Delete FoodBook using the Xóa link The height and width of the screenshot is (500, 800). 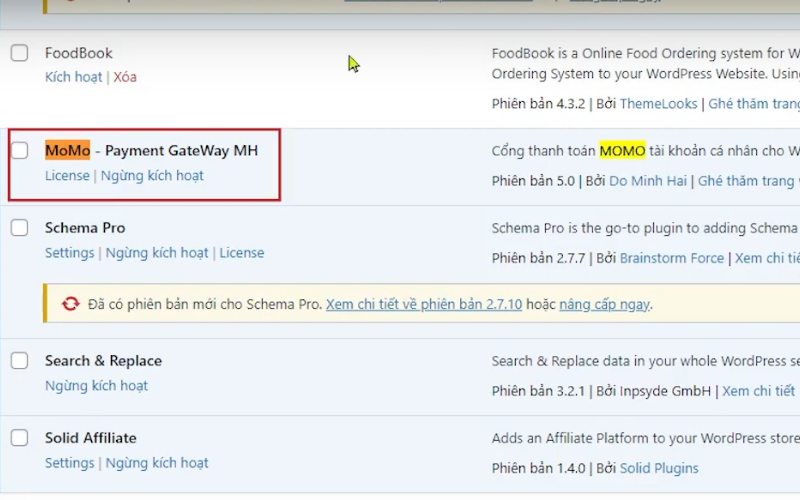pyautogui.click(x=125, y=77)
